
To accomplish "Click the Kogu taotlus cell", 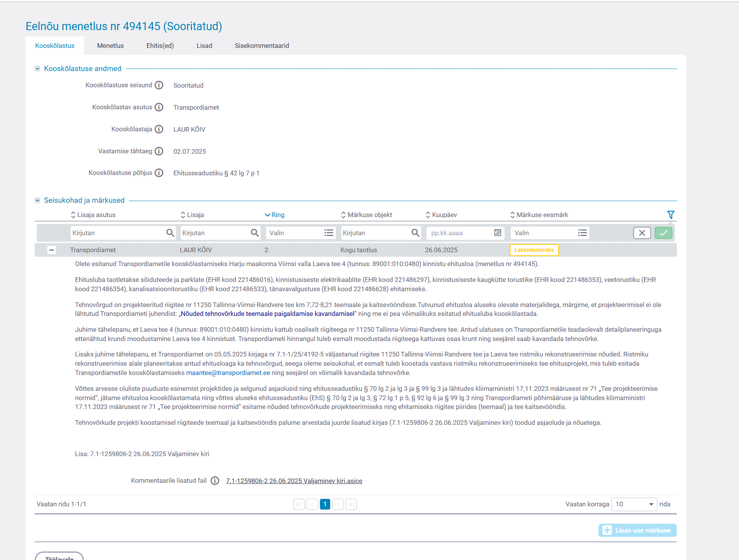I will tap(359, 250).
